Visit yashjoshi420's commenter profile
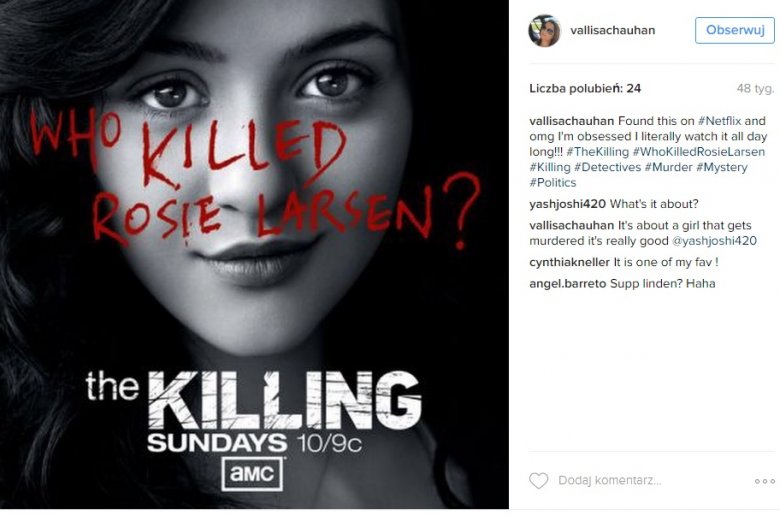The width and height of the screenshot is (780, 516). click(x=566, y=204)
